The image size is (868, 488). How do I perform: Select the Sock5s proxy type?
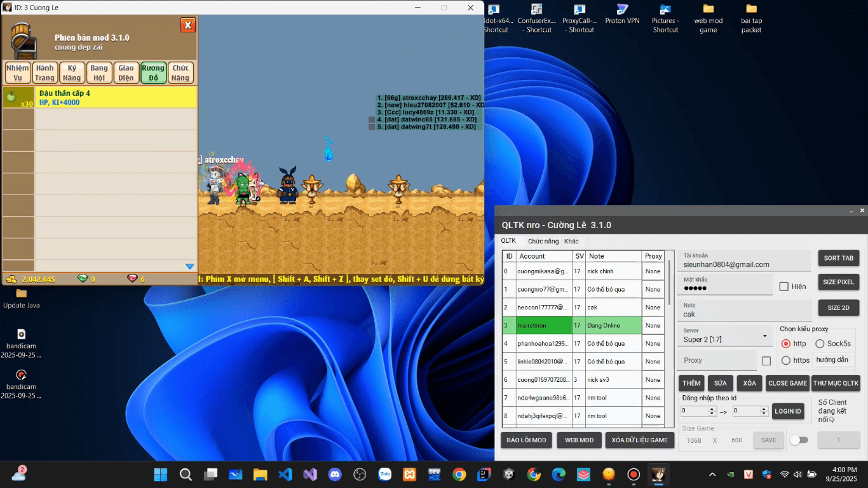[x=820, y=344]
